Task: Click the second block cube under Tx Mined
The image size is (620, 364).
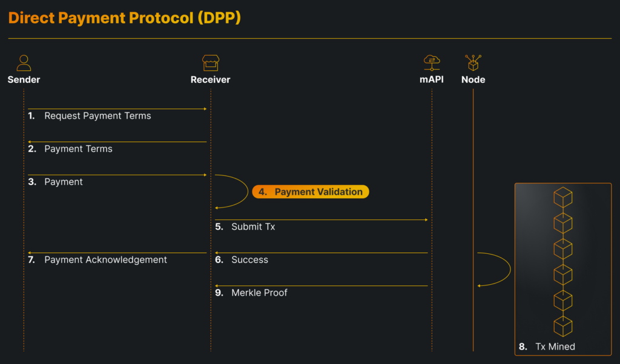Action: (563, 222)
